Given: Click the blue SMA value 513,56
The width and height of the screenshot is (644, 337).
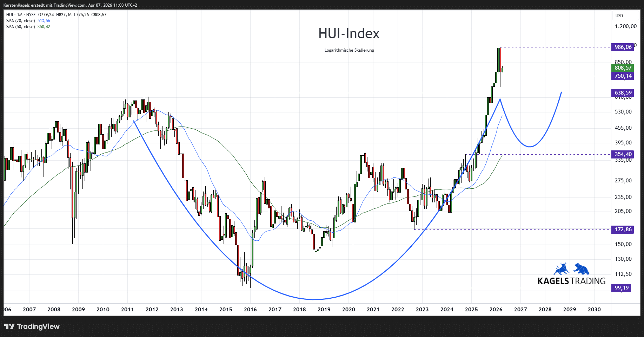Looking at the screenshot, I should click(45, 21).
